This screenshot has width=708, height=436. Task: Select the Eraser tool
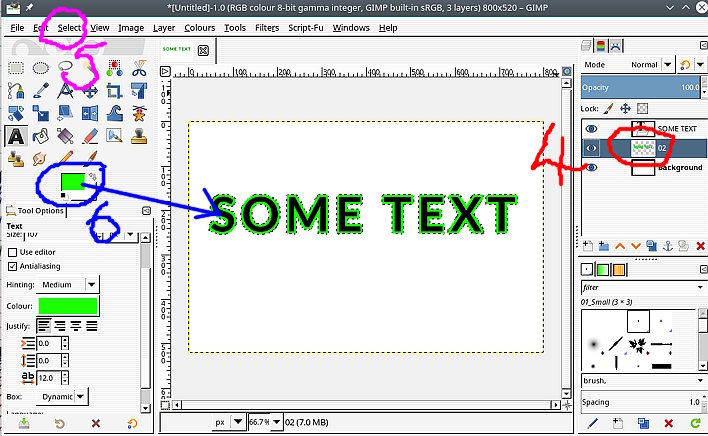point(90,136)
